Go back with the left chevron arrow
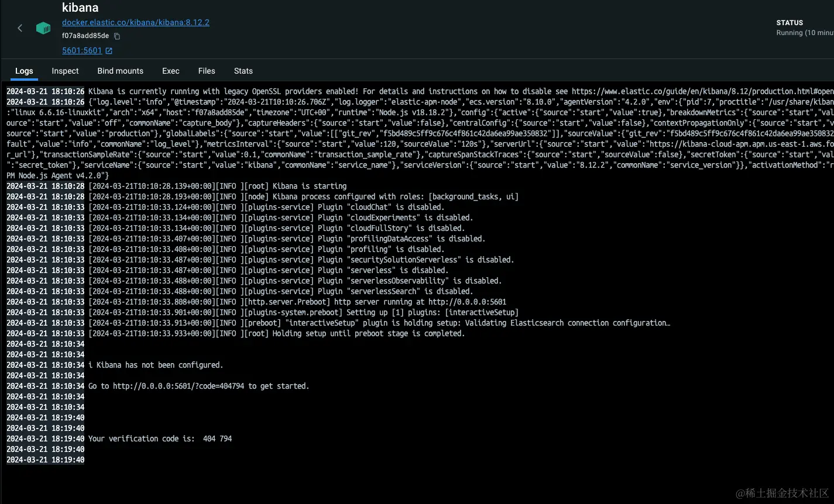 20,28
